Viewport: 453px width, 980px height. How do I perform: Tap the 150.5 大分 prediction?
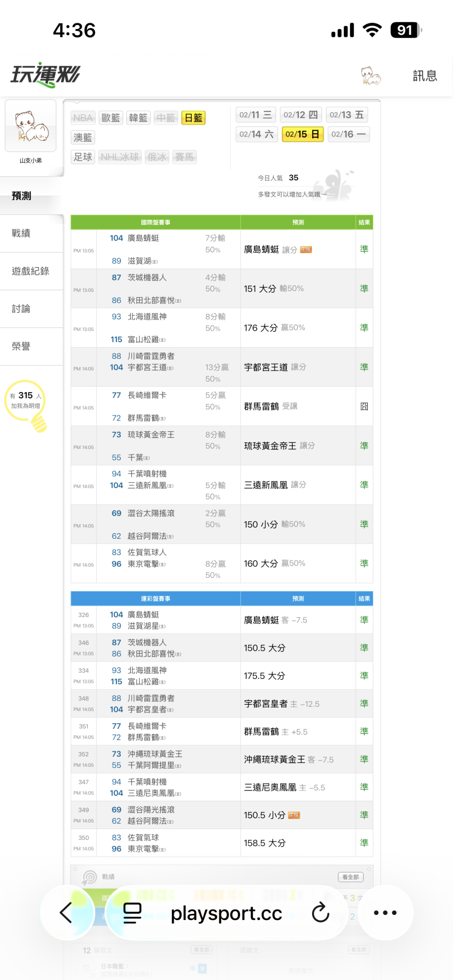265,648
